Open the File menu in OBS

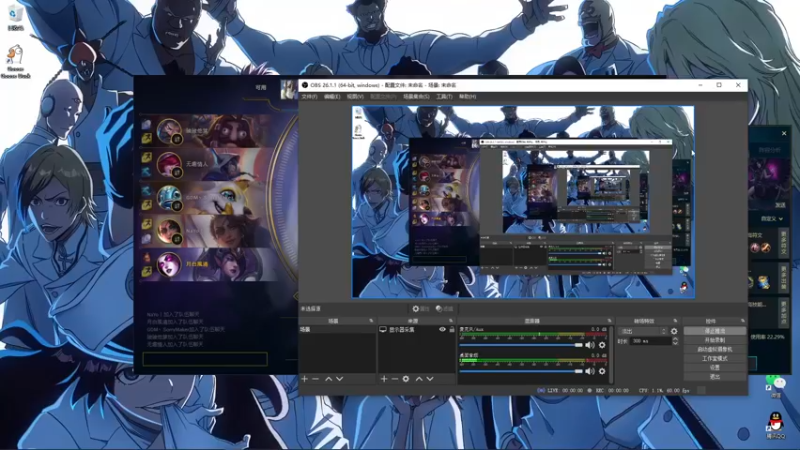tap(309, 96)
